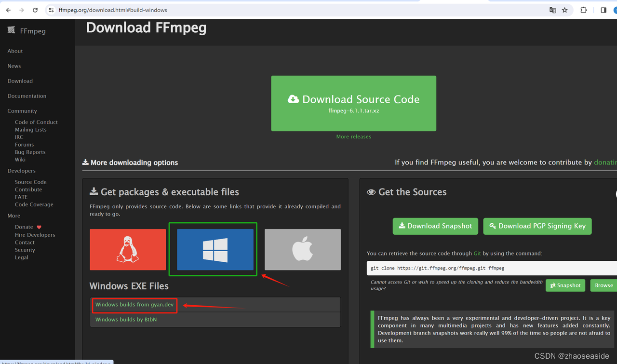617x364 pixels.
Task: Open Documentation in the sidebar
Action: tap(27, 96)
